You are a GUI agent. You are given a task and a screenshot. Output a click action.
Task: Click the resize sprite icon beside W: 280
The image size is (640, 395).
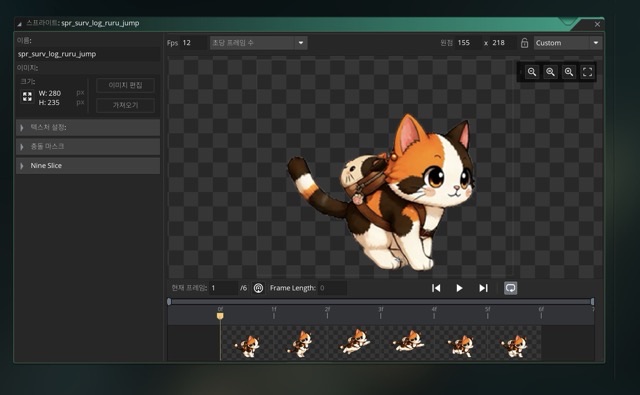point(27,97)
